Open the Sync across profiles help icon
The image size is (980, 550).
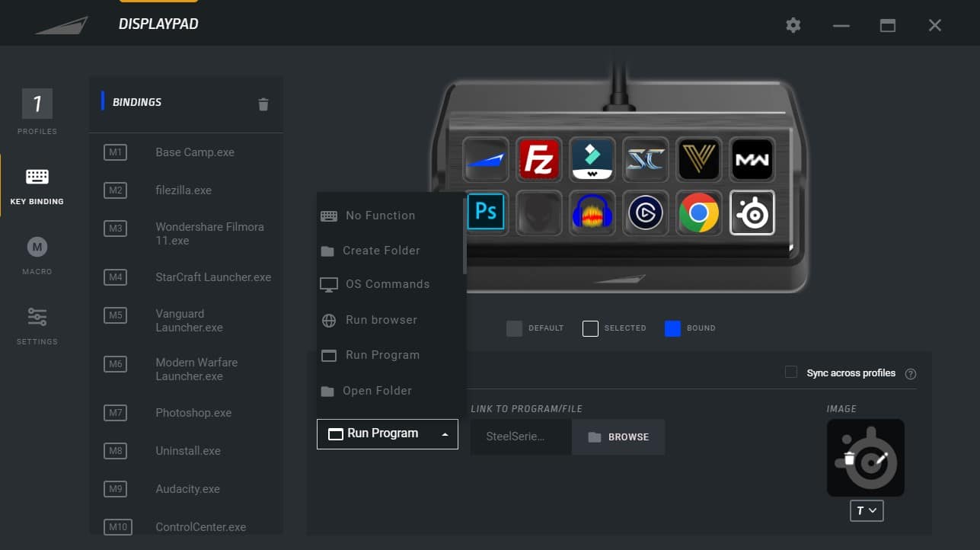(911, 373)
